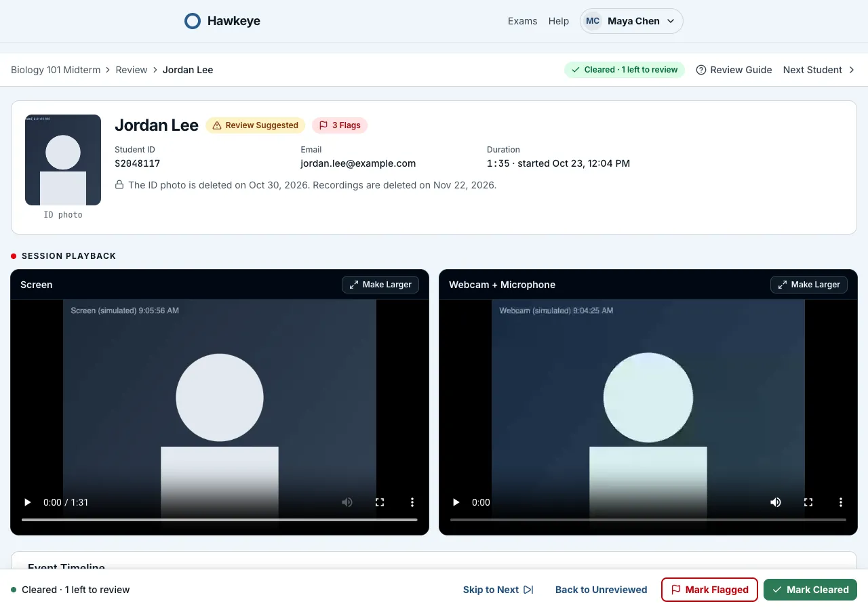The width and height of the screenshot is (868, 610).
Task: Enter fullscreen on the Screen video
Action: point(380,502)
